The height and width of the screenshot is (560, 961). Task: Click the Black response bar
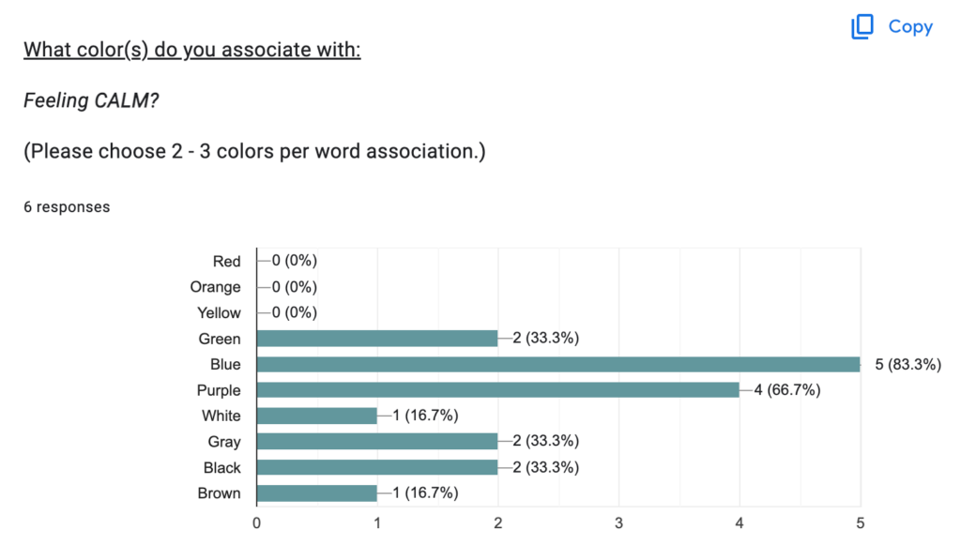pyautogui.click(x=377, y=467)
